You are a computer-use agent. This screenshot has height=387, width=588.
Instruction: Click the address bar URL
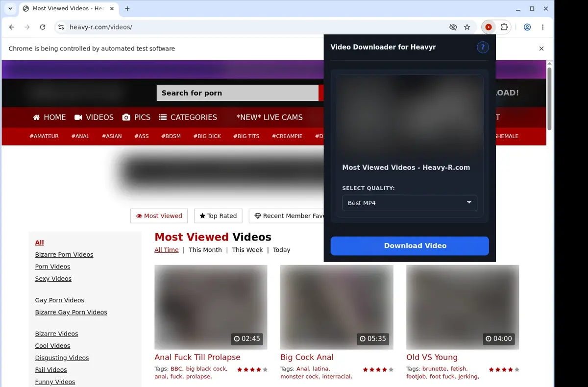(101, 27)
